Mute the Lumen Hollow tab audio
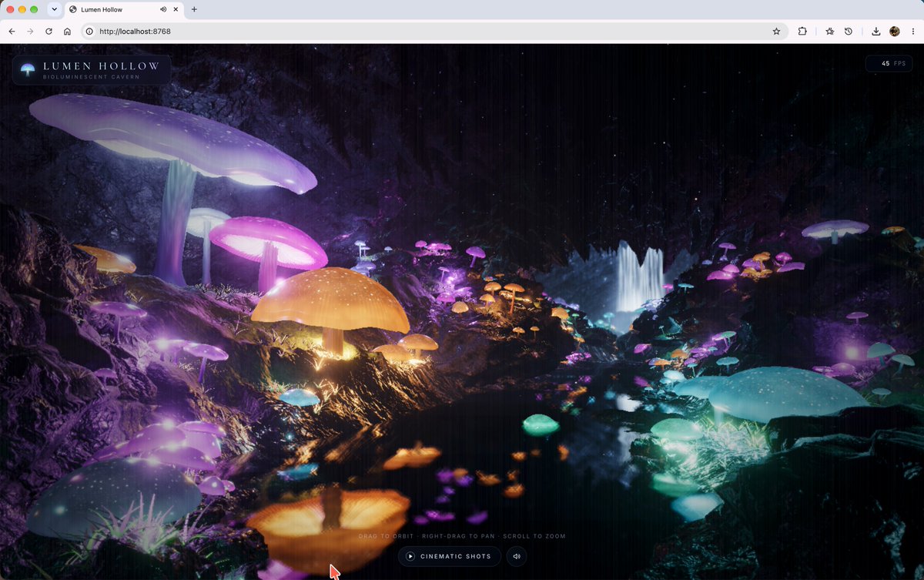 point(163,9)
